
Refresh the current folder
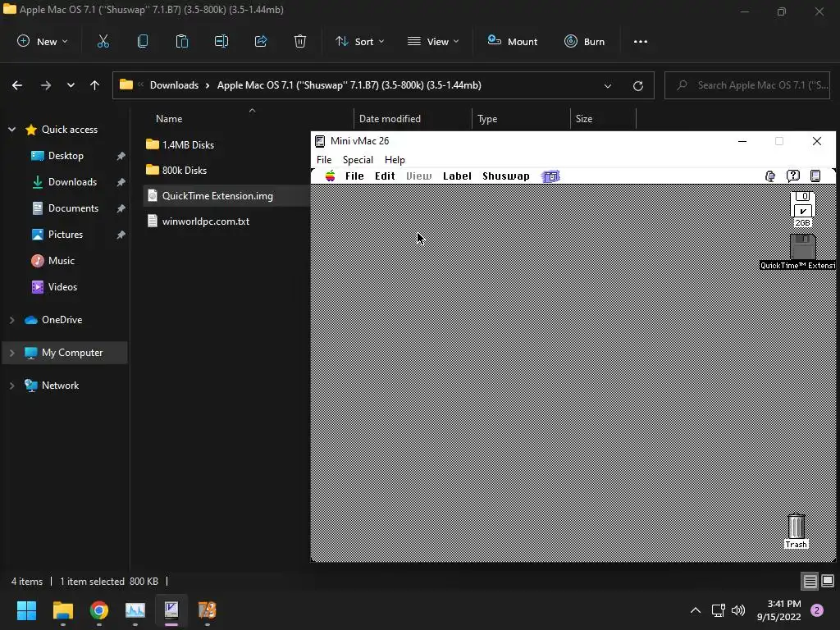[638, 85]
